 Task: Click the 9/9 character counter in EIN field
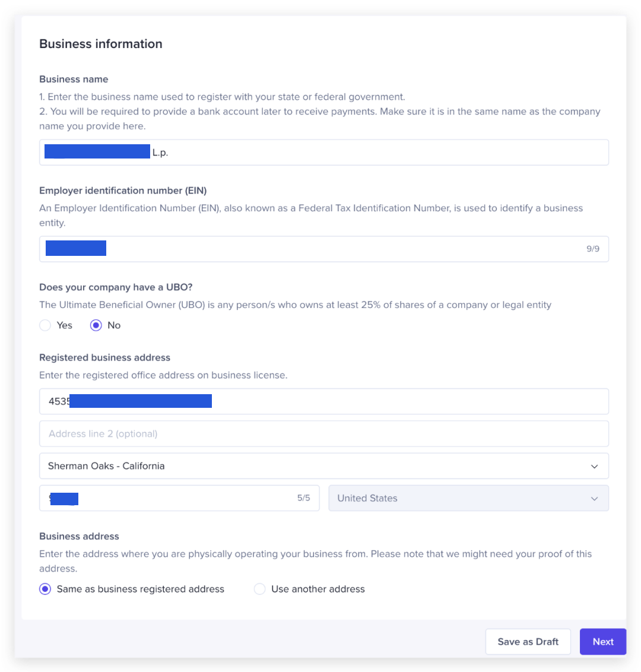[x=593, y=249]
